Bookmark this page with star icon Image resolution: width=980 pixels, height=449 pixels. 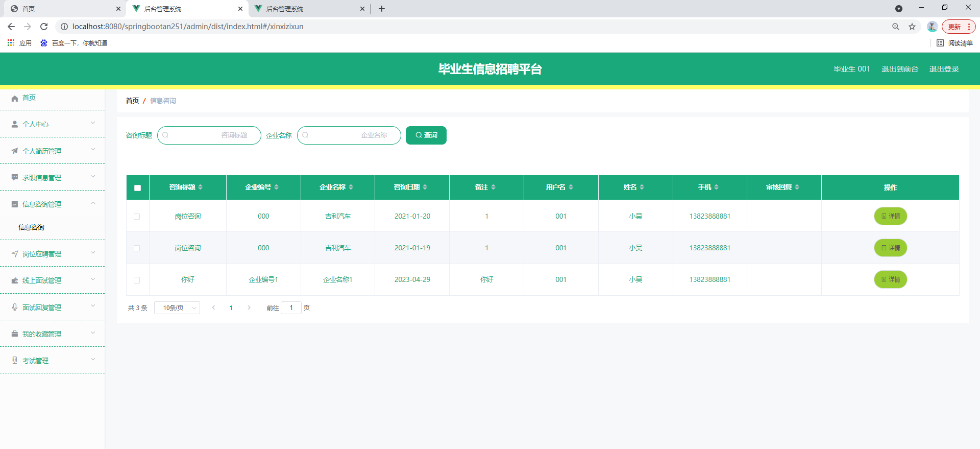point(912,27)
